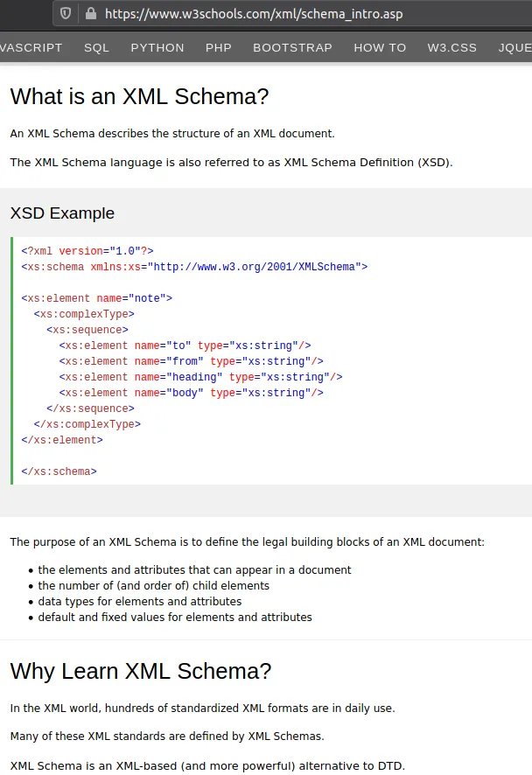
Task: Click the padlock site security icon
Action: 90,13
